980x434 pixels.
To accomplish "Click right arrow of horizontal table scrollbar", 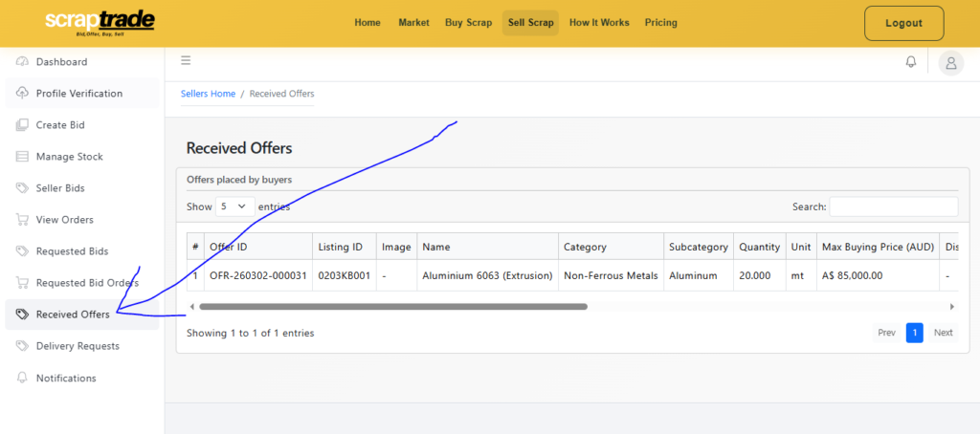I will (x=952, y=307).
